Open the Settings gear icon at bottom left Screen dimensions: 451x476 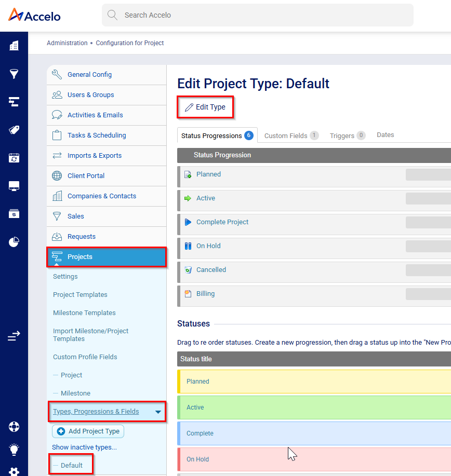pos(14,471)
